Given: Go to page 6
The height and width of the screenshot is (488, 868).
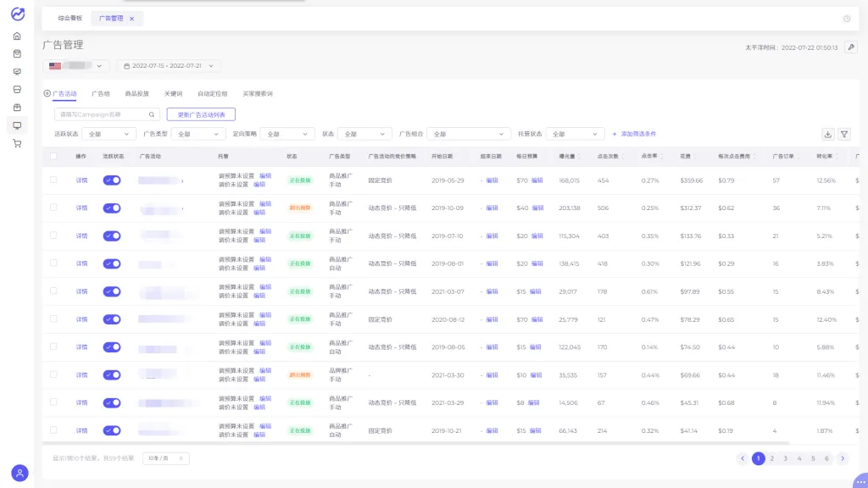Looking at the screenshot, I should click(826, 458).
